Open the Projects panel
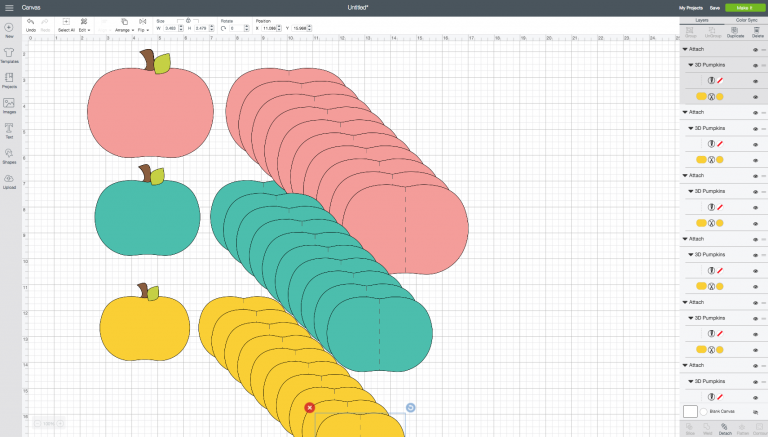768x437 pixels. [9, 80]
